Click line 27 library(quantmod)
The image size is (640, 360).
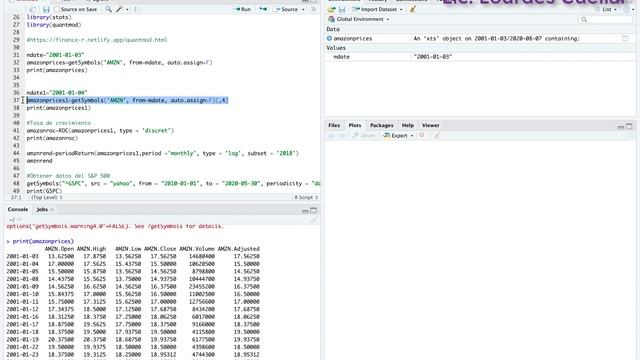pyautogui.click(x=54, y=25)
